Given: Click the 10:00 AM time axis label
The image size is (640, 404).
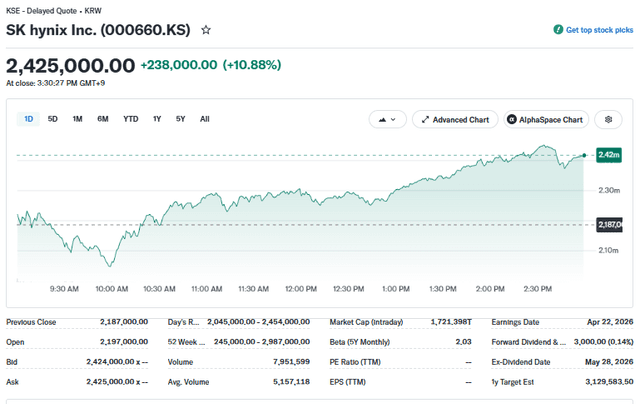Looking at the screenshot, I should point(112,289).
